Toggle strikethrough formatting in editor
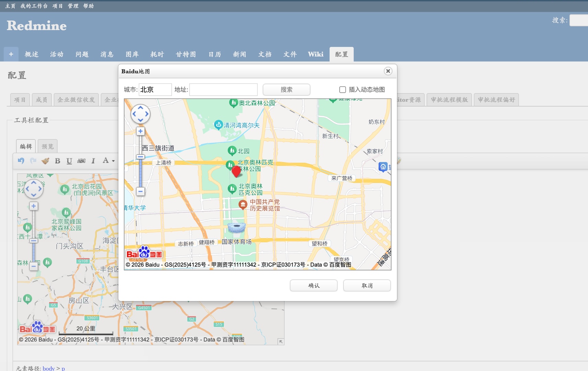588x371 pixels. [x=81, y=161]
